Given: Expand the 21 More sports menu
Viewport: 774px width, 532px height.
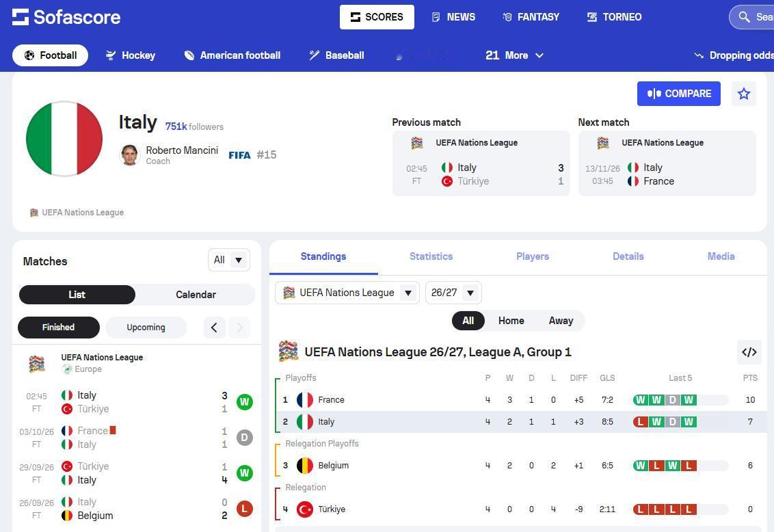Looking at the screenshot, I should tap(514, 55).
